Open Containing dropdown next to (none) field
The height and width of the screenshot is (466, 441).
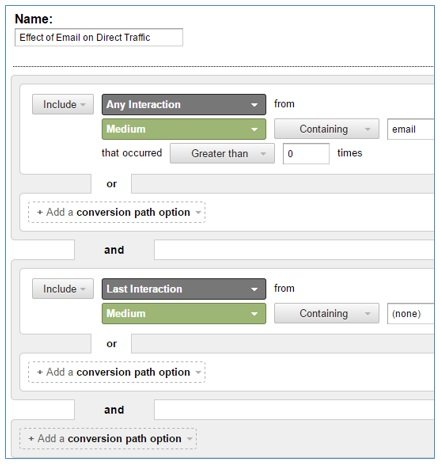click(326, 313)
